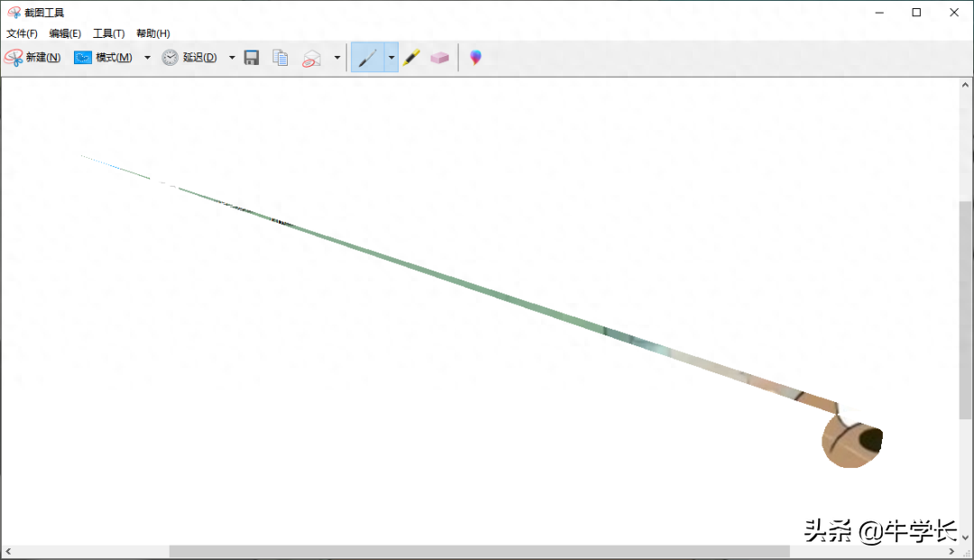
Task: Select the Pen tool
Action: point(368,58)
